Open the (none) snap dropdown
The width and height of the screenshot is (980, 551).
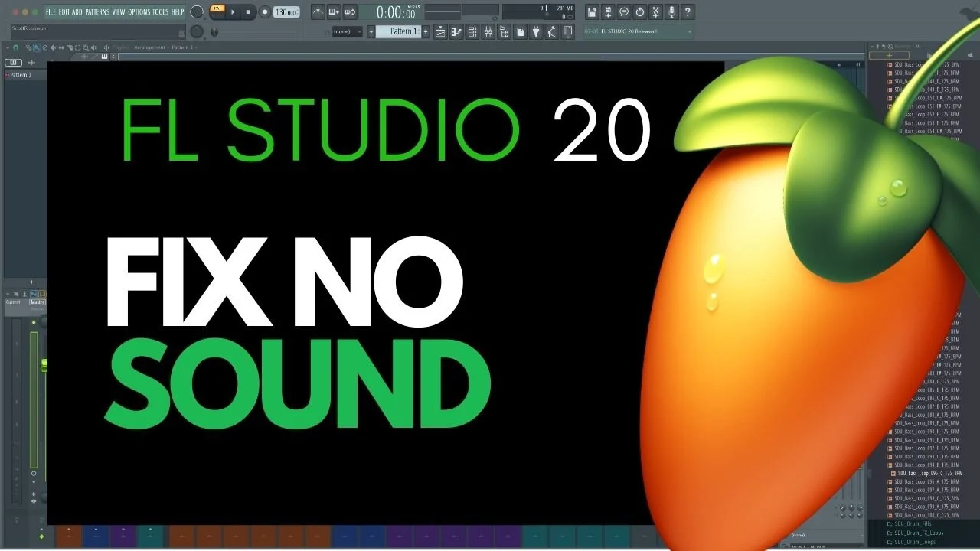tap(347, 31)
